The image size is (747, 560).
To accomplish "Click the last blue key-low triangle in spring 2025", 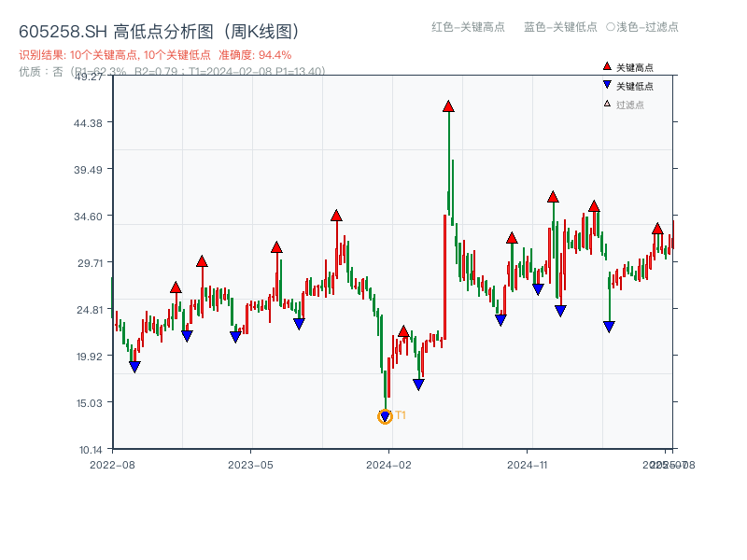I will pyautogui.click(x=609, y=327).
